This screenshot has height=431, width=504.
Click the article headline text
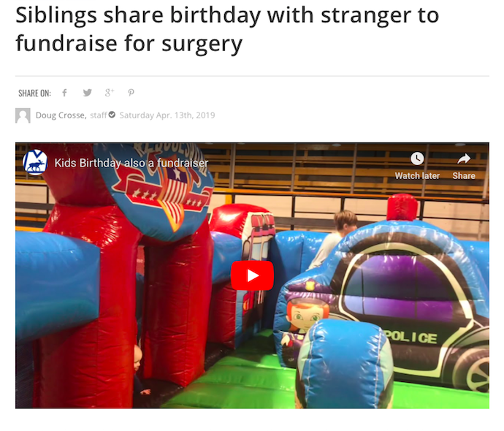pyautogui.click(x=227, y=29)
